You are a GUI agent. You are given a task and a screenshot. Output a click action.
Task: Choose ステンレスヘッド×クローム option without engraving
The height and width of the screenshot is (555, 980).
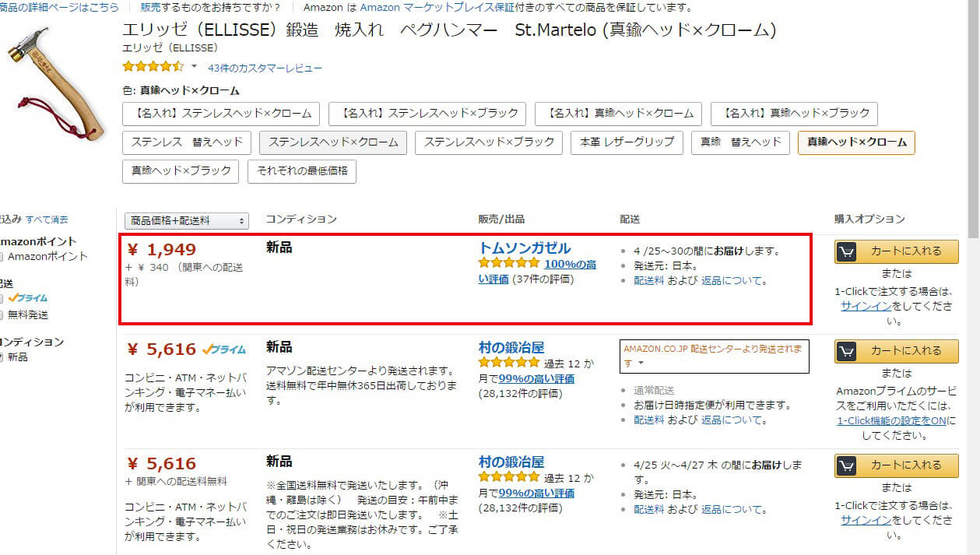(333, 142)
